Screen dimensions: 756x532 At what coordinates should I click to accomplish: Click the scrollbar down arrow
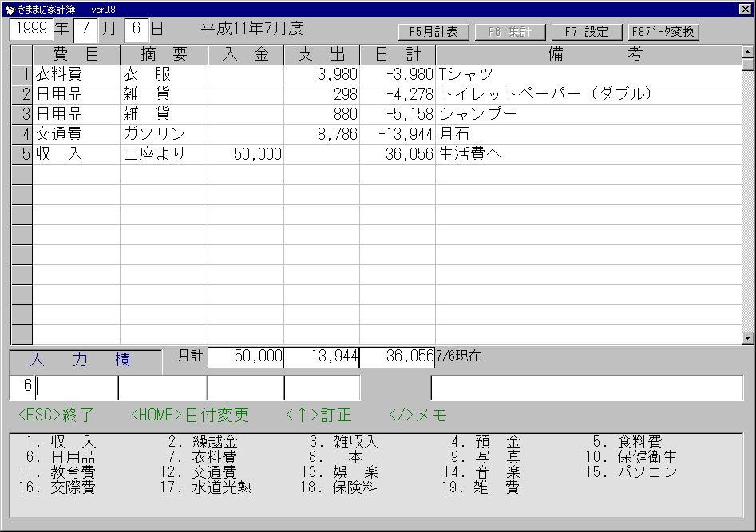pos(747,338)
